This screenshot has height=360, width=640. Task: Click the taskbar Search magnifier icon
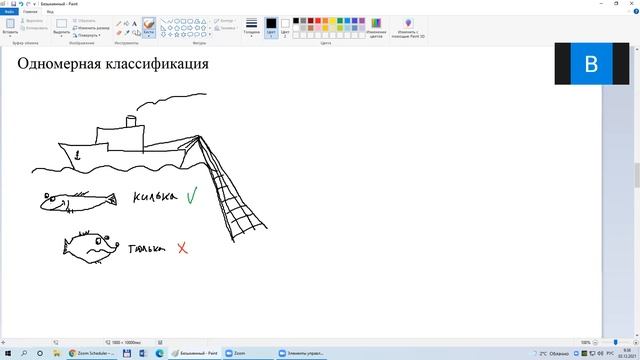coord(24,353)
